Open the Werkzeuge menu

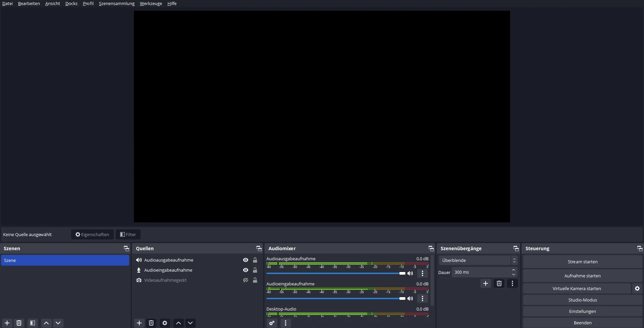(x=151, y=3)
